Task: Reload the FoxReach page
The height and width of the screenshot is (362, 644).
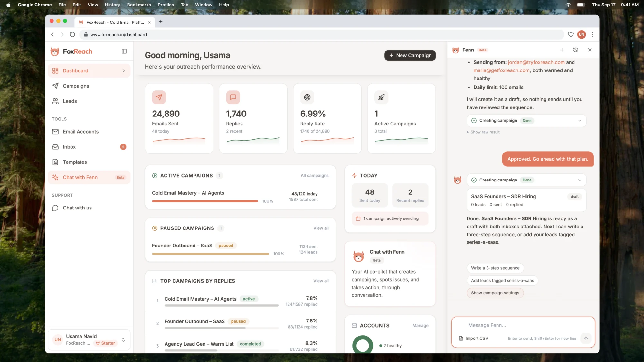Action: click(72, 35)
